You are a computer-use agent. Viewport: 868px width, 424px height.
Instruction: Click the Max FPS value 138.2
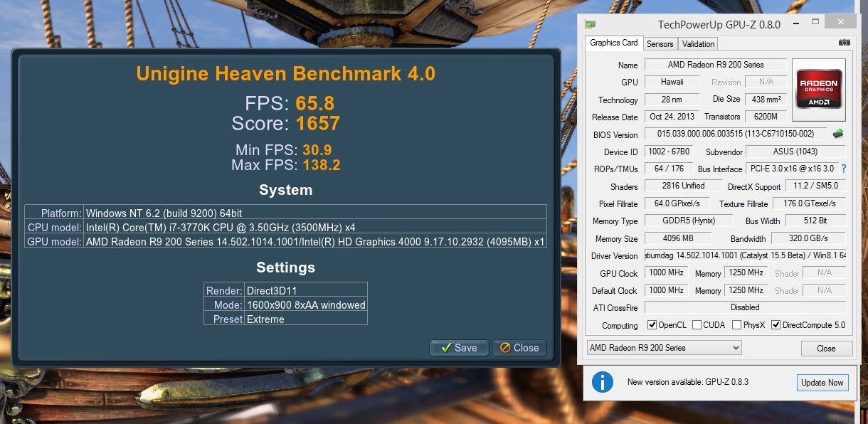coord(322,165)
